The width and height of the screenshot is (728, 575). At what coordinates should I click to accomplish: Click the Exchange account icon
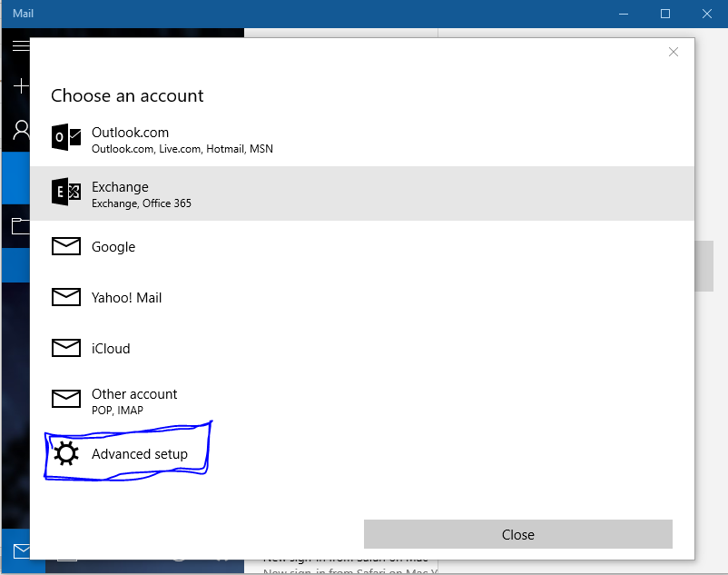pos(65,193)
